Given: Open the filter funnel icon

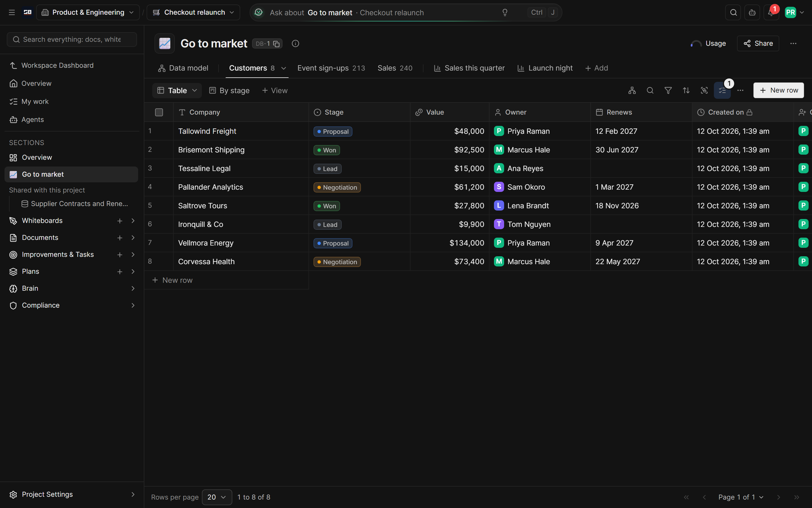Looking at the screenshot, I should coord(668,90).
